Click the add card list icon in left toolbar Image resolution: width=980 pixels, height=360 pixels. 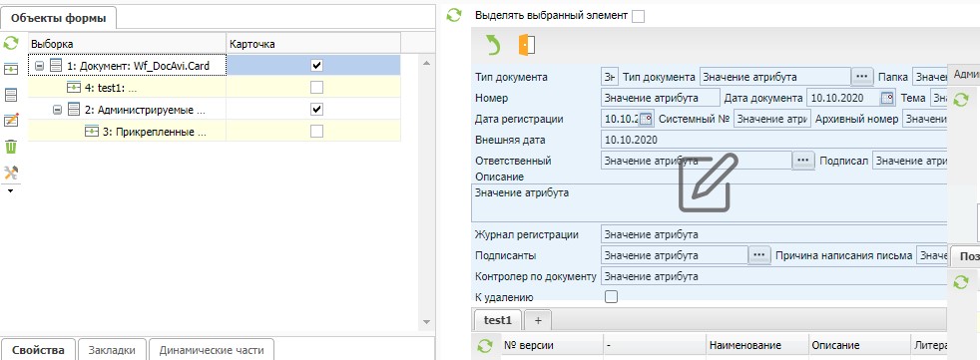11,95
